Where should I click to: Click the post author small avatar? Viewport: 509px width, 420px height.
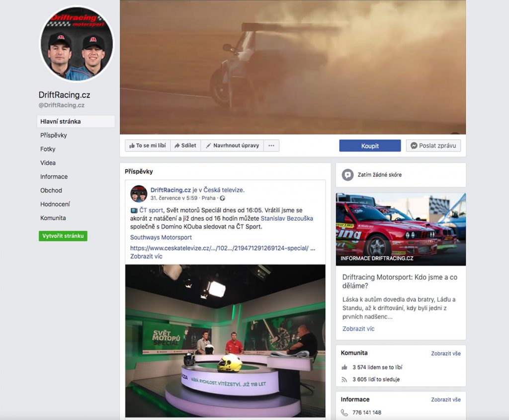[139, 194]
